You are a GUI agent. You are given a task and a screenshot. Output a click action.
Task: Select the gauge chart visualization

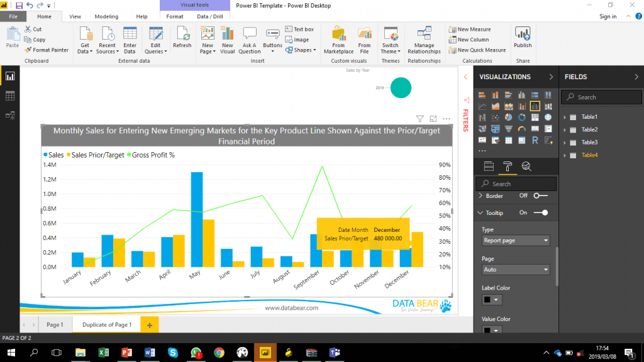click(x=522, y=128)
